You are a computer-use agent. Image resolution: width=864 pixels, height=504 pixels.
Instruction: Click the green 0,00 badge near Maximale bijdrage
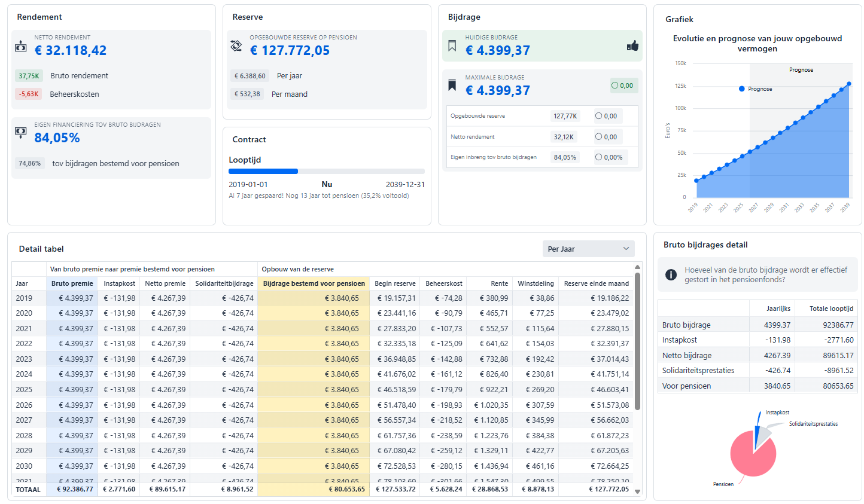pos(622,85)
